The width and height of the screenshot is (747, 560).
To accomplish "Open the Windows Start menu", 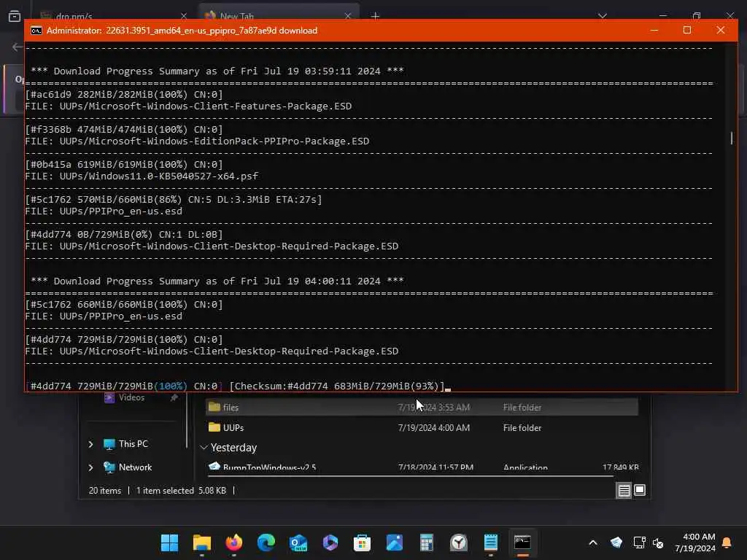I will [x=169, y=542].
